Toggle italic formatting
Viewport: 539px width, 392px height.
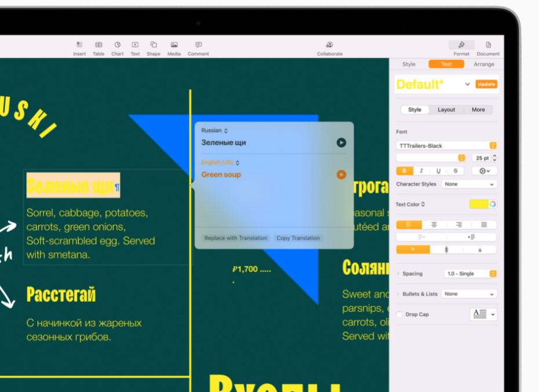[421, 171]
